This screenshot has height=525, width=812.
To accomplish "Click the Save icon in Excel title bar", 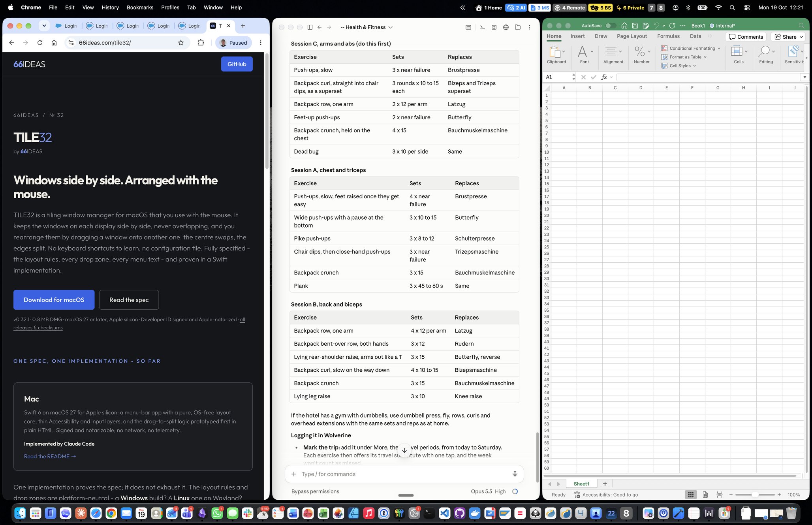I will coord(635,26).
